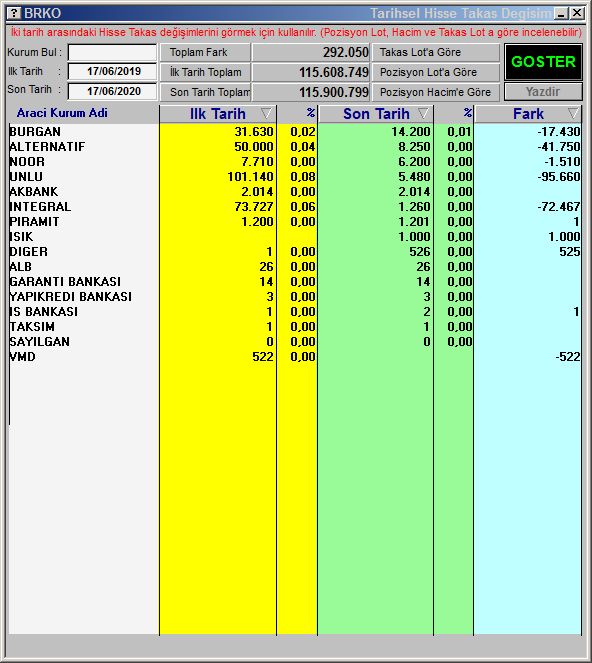The width and height of the screenshot is (592, 663).
Task: Select Takas Lot'a Göre option
Action: [x=436, y=52]
